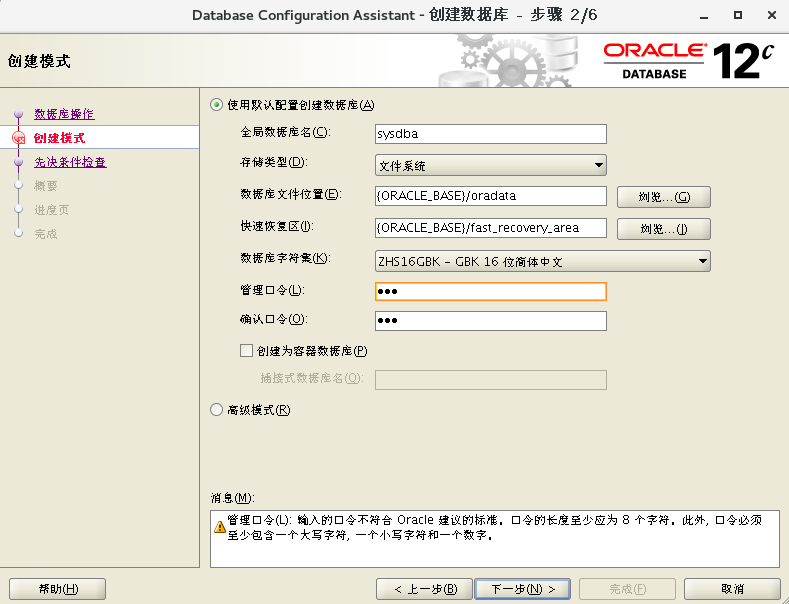Click the fast_recovery_area path field
The height and width of the screenshot is (604, 789).
coord(491,228)
